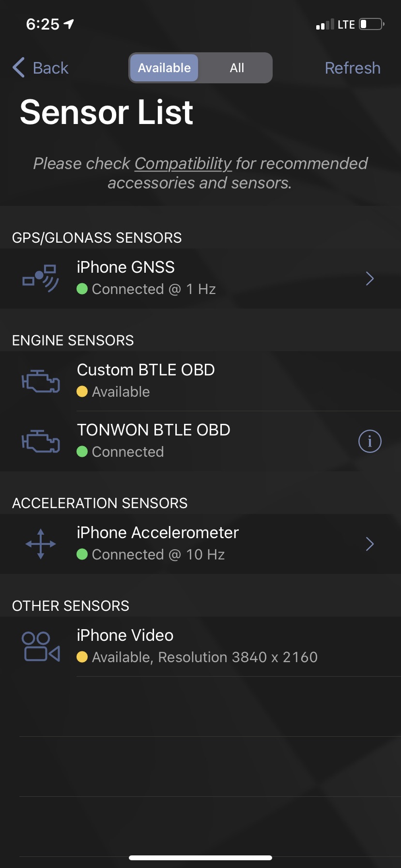
Task: Tap the home indicator bar
Action: 200,858
